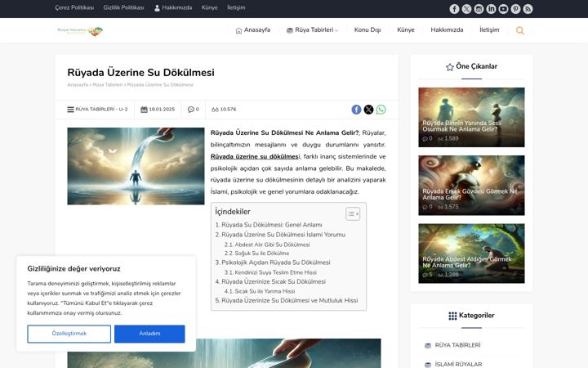The width and height of the screenshot is (588, 368).
Task: Open İletişim link in top bar
Action: point(236,7)
